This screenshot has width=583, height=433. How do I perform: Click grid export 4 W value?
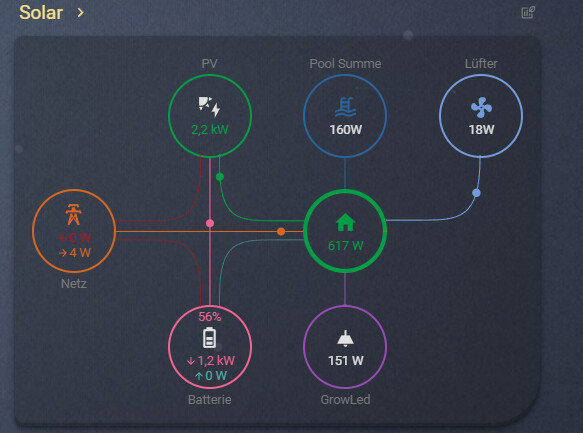(x=75, y=253)
